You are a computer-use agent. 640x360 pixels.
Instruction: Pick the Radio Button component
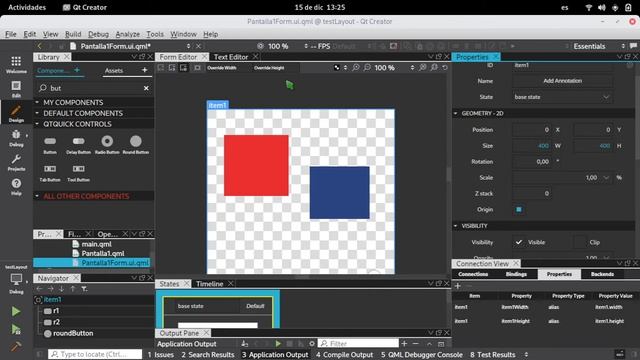(107, 144)
